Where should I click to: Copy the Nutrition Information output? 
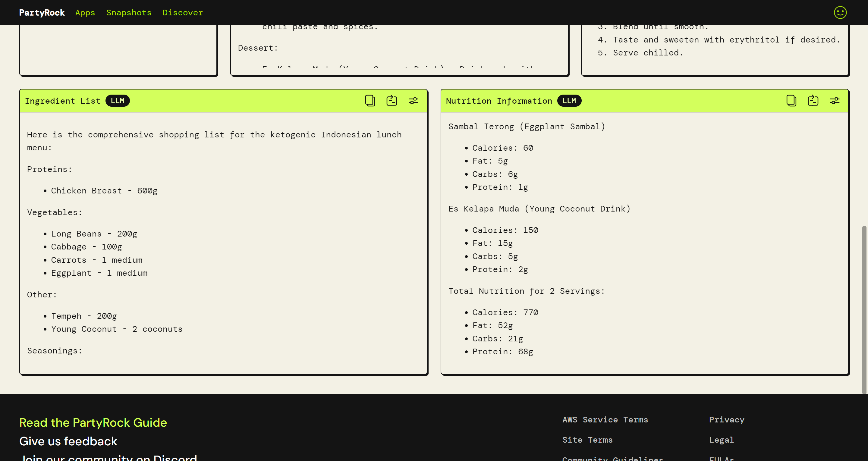coord(791,100)
